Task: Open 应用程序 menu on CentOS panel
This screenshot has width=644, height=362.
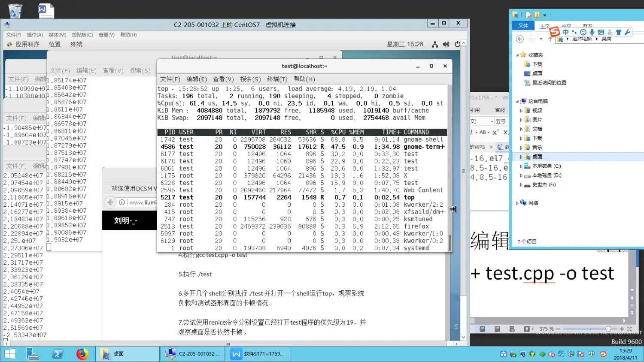Action: pos(23,44)
